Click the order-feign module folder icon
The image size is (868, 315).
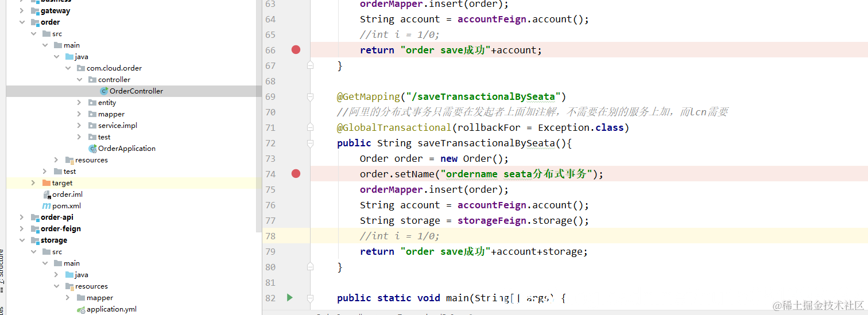(x=35, y=228)
